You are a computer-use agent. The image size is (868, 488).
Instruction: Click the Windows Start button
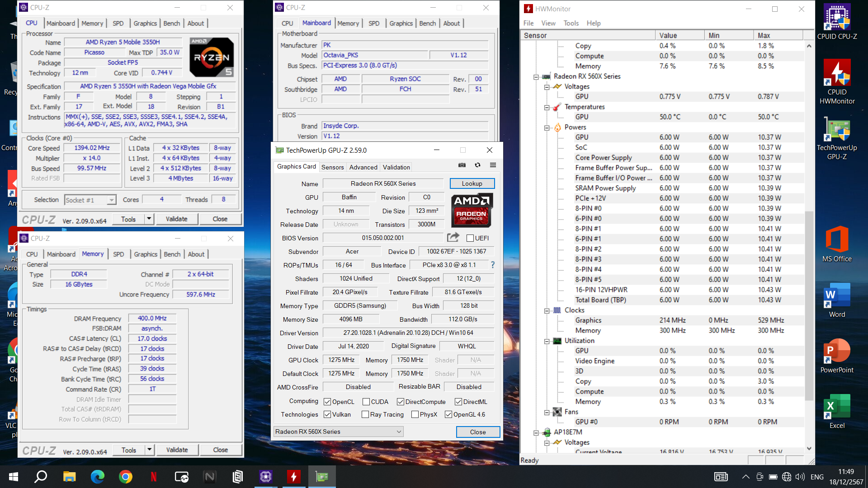[x=14, y=476]
